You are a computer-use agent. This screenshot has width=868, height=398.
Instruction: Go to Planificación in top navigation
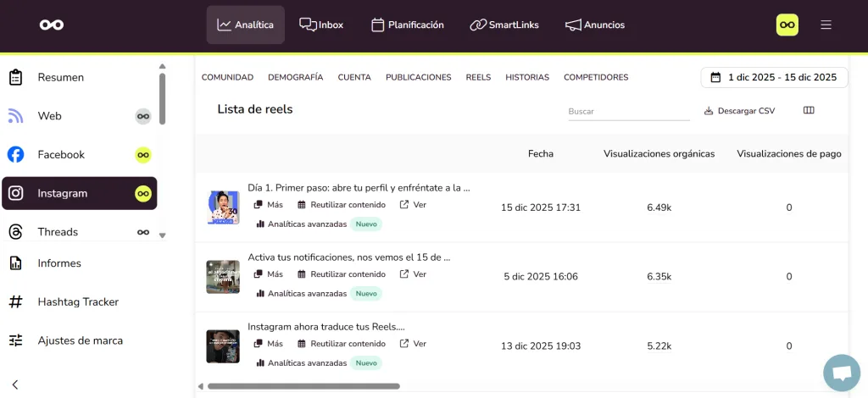click(x=408, y=25)
